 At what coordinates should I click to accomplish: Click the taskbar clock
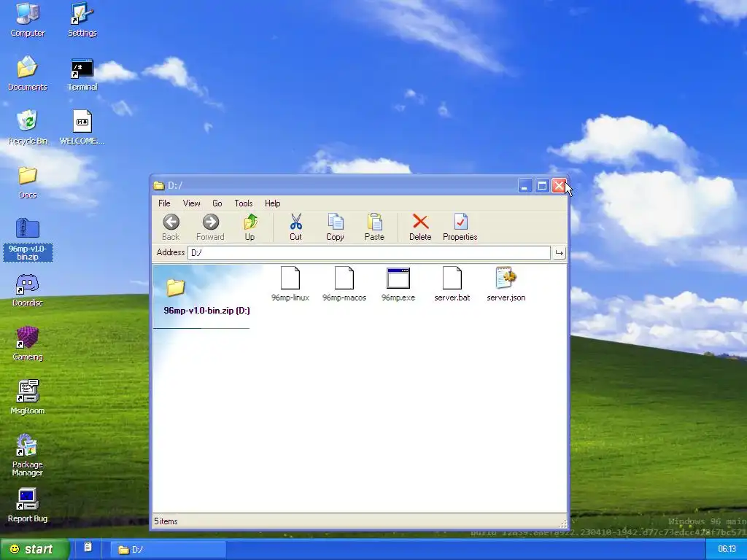tap(727, 549)
